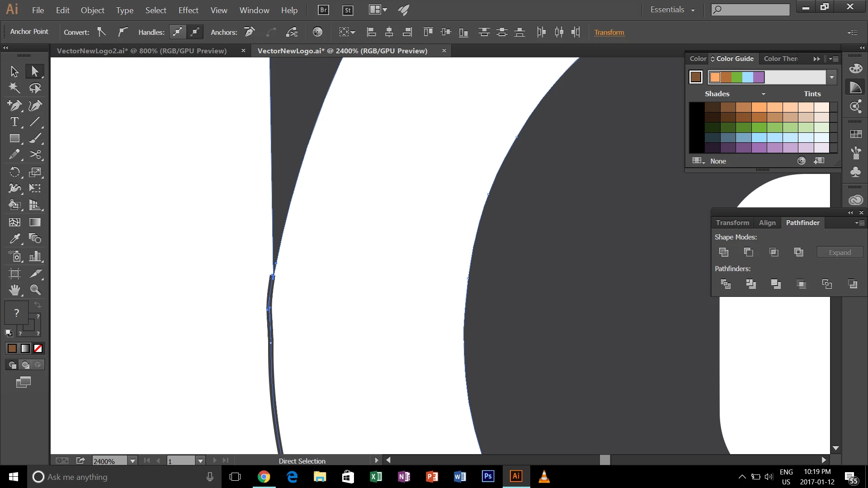The height and width of the screenshot is (488, 868).
Task: Toggle show handles for multiple anchor points
Action: click(x=177, y=32)
